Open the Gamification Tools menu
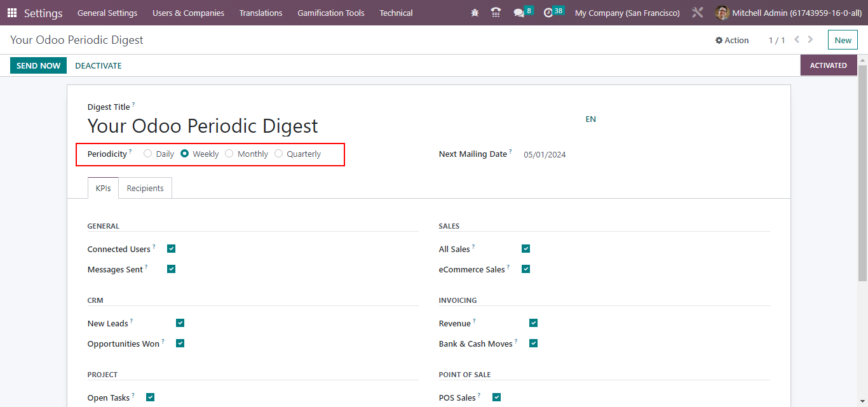The height and width of the screenshot is (407, 868). click(x=331, y=13)
